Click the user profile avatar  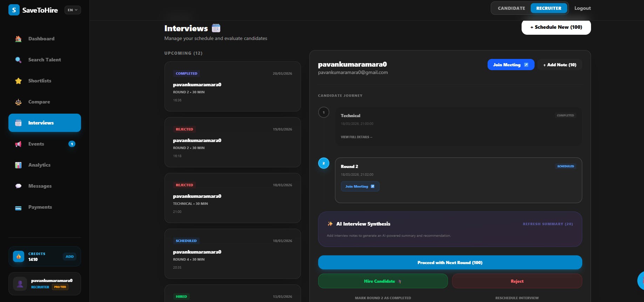[x=20, y=283]
